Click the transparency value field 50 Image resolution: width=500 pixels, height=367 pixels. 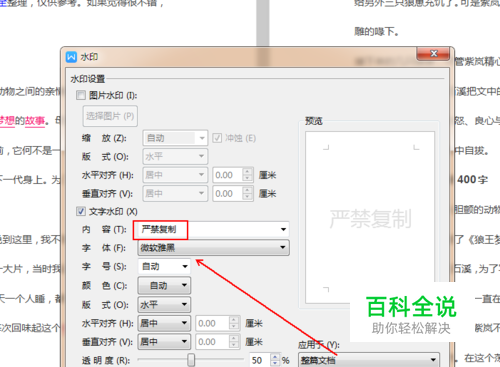pos(259,360)
